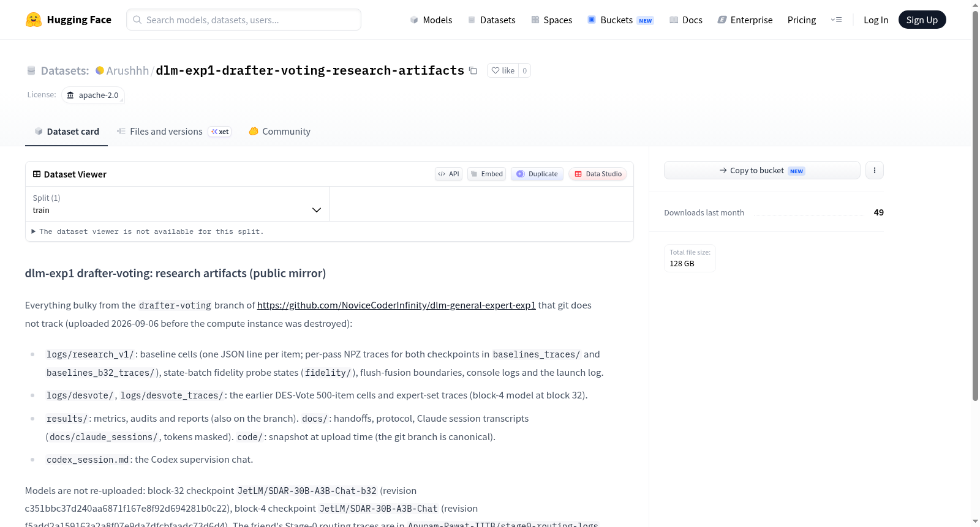Open the GitHub dlm-general-expert-exp1 link

point(396,305)
